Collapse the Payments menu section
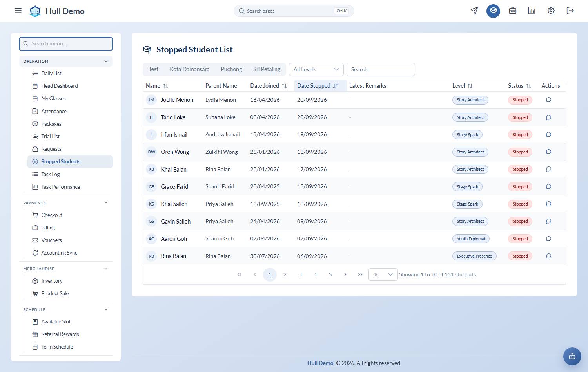This screenshot has width=588, height=372. coord(66,203)
